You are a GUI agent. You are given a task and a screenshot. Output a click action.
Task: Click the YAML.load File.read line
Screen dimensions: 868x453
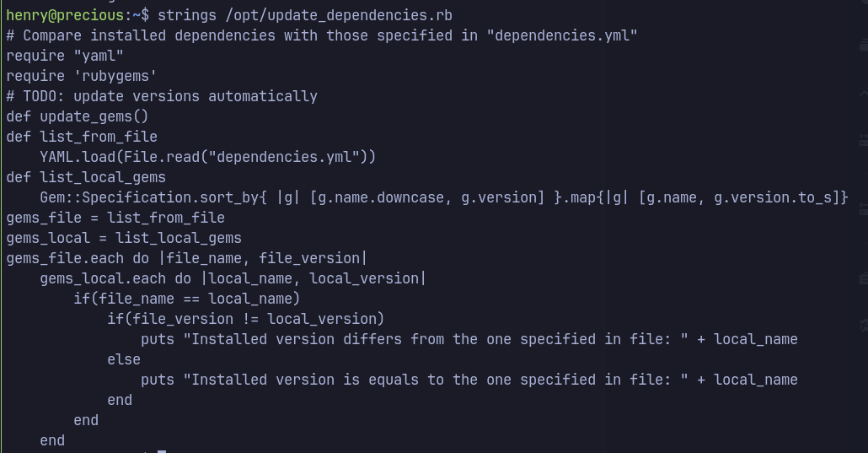[207, 158]
